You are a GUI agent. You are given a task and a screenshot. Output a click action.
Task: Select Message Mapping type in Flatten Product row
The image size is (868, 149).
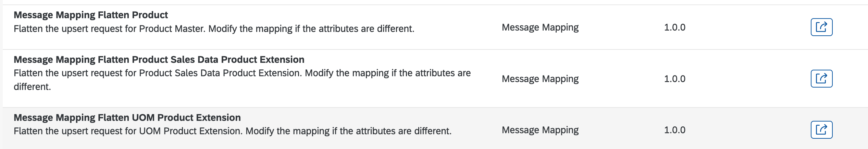pyautogui.click(x=540, y=27)
